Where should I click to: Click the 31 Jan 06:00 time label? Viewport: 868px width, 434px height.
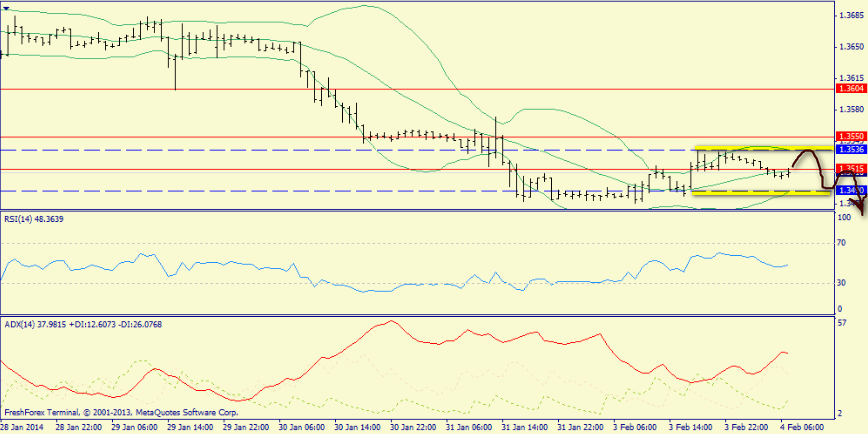click(468, 428)
